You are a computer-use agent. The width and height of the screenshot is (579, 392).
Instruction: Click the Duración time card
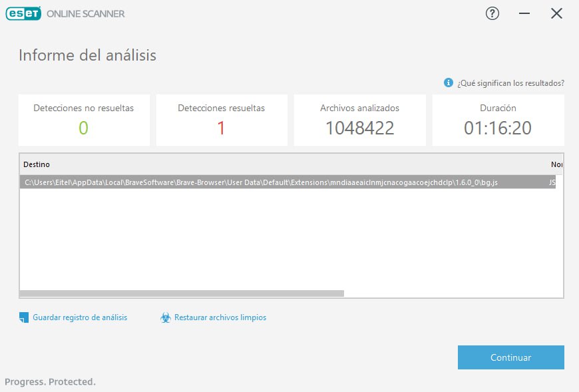point(498,120)
